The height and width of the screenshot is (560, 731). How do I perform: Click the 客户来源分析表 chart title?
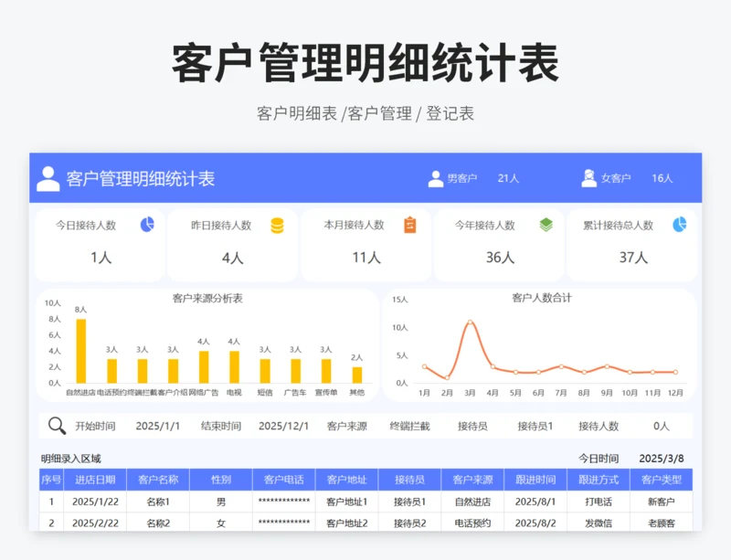pyautogui.click(x=207, y=299)
